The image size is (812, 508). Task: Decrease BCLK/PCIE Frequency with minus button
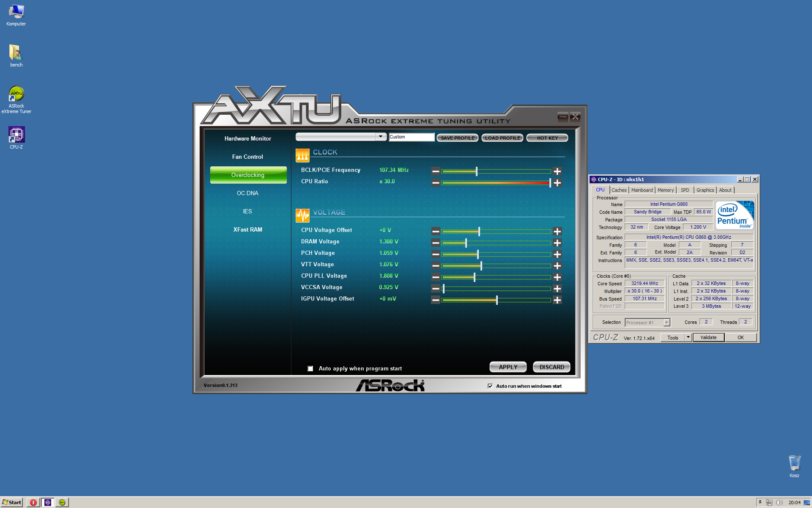pos(436,171)
